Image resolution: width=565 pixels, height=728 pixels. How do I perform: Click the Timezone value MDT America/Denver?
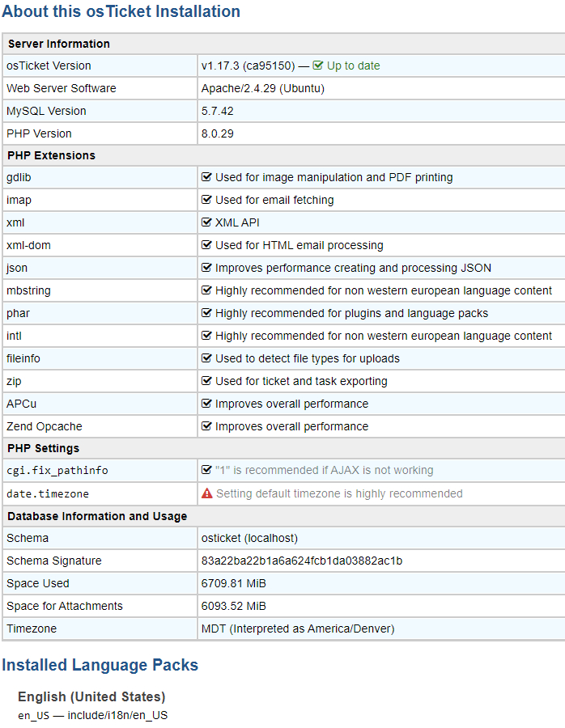coord(298,629)
